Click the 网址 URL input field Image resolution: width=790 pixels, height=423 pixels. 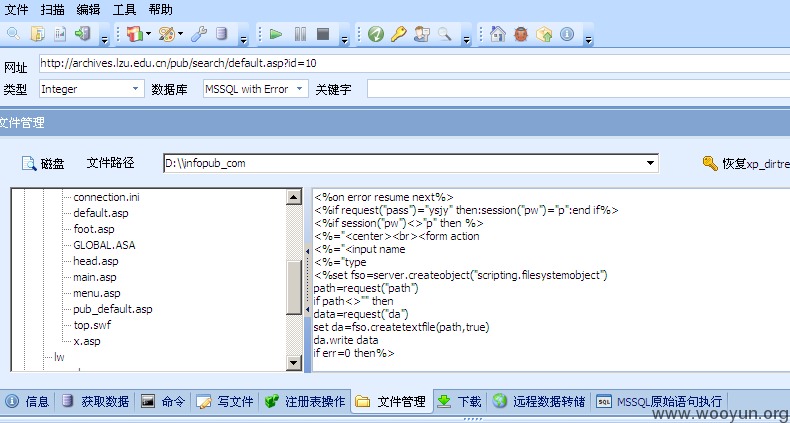click(414, 63)
